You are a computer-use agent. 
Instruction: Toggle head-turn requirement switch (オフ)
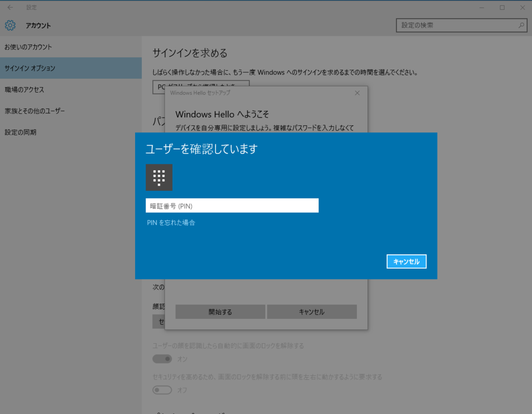(x=162, y=390)
